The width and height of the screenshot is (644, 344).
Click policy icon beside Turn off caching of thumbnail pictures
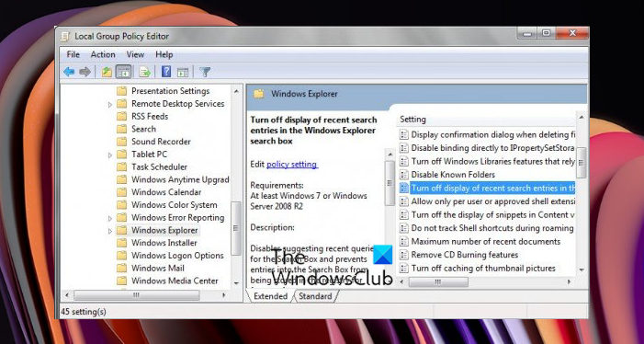[x=404, y=268]
